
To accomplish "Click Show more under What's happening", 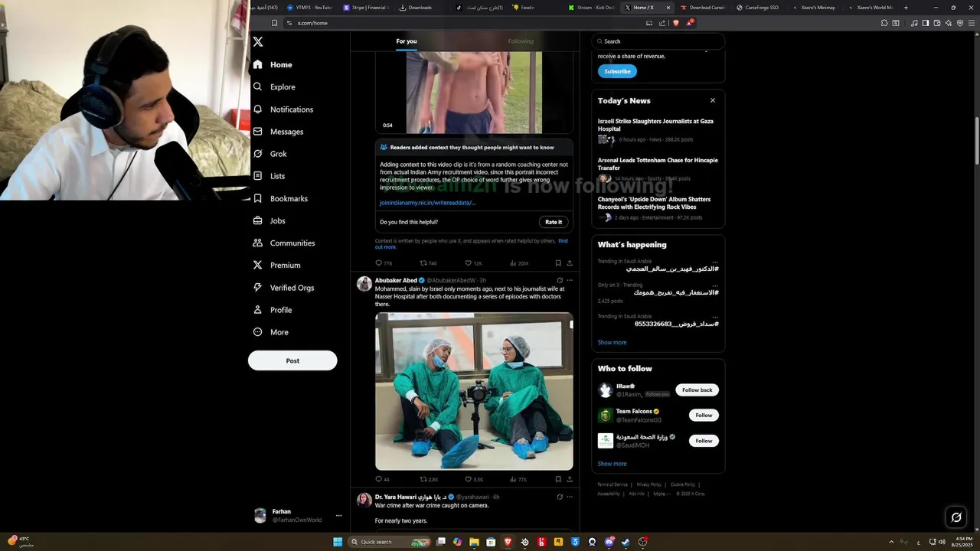I will (x=612, y=343).
